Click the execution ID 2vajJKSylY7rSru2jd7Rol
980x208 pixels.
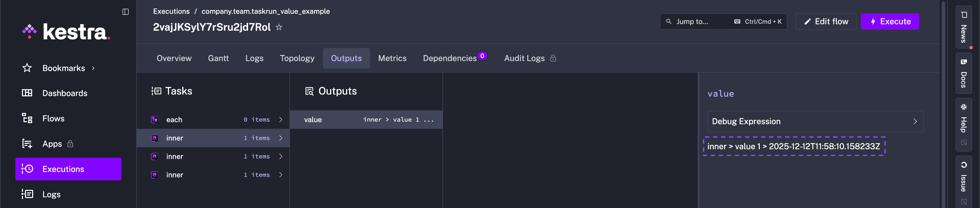212,27
